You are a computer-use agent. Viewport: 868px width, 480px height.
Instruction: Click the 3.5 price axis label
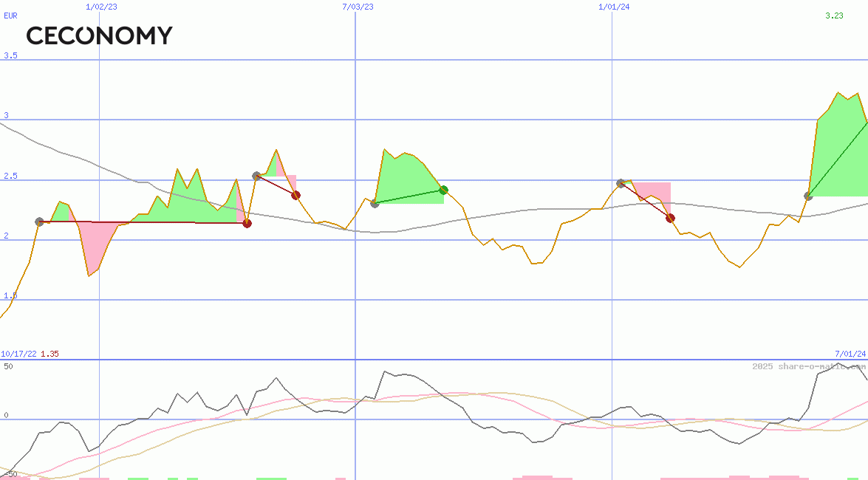point(10,55)
